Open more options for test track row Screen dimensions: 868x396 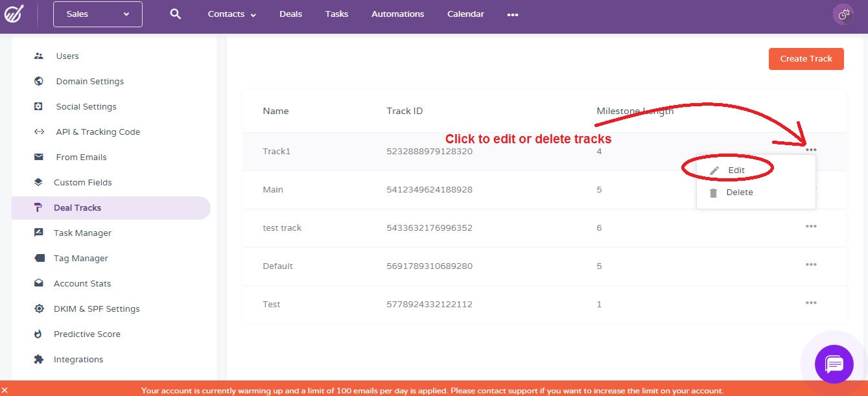(x=810, y=226)
